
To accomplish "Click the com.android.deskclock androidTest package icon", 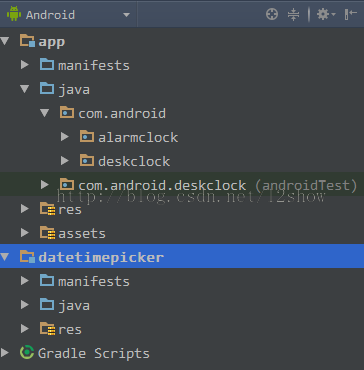I will 67,184.
